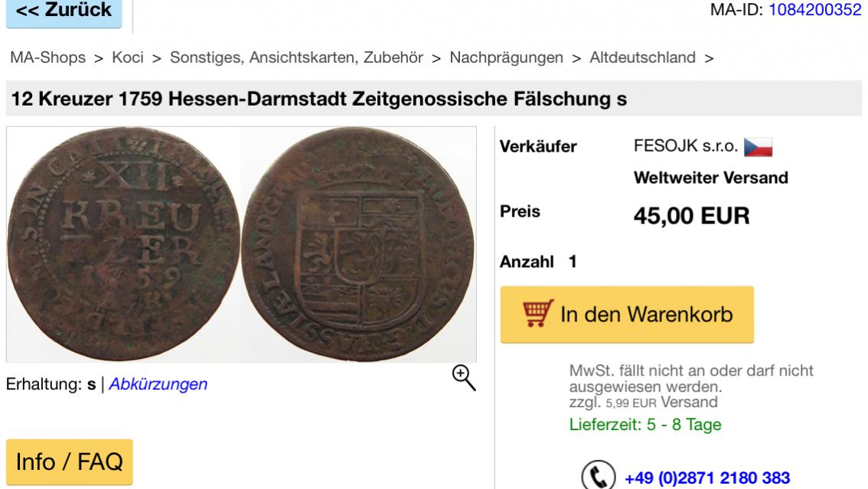Enlarge the coat of arms coin reverse image
This screenshot has height=489, width=868.
point(358,244)
